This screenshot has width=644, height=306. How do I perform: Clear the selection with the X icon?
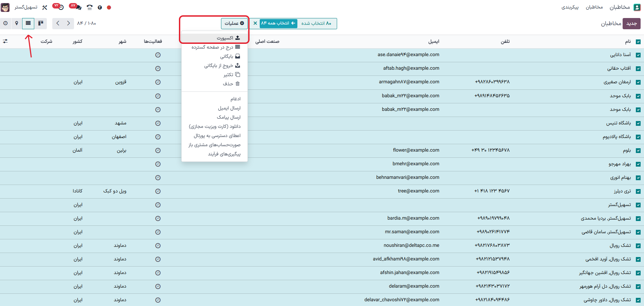255,23
